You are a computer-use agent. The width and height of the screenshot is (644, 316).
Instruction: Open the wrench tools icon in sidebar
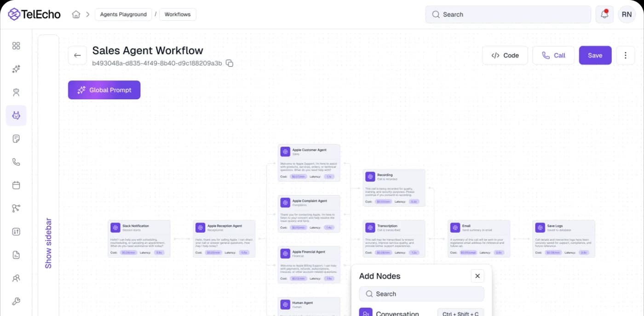point(16,301)
